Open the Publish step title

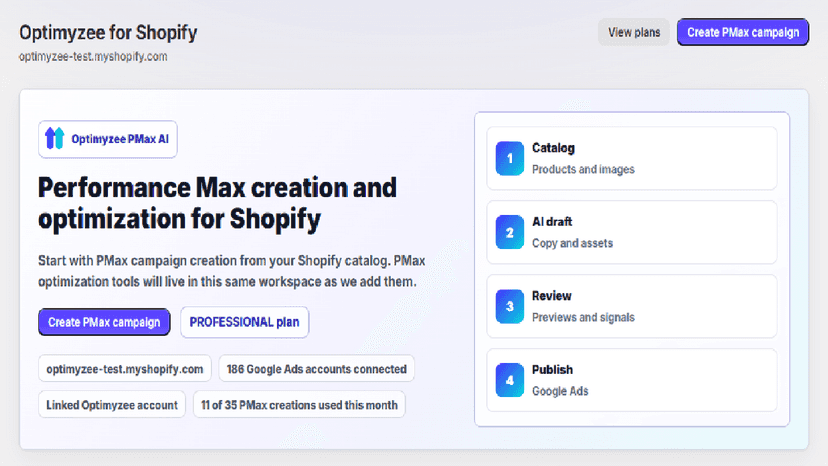(x=552, y=370)
